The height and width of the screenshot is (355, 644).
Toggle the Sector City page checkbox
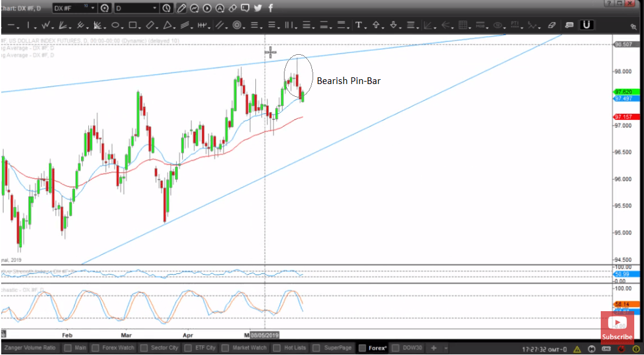(145, 348)
